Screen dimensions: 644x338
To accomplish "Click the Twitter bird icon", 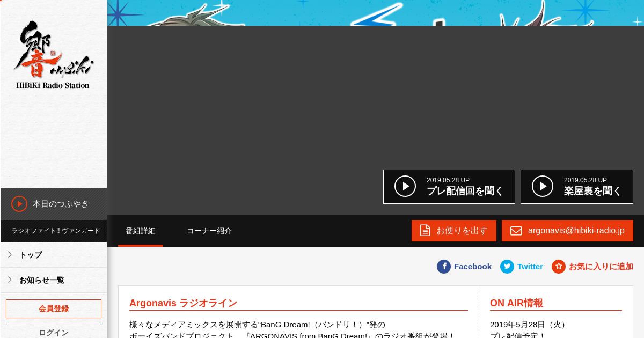I will coord(507,267).
